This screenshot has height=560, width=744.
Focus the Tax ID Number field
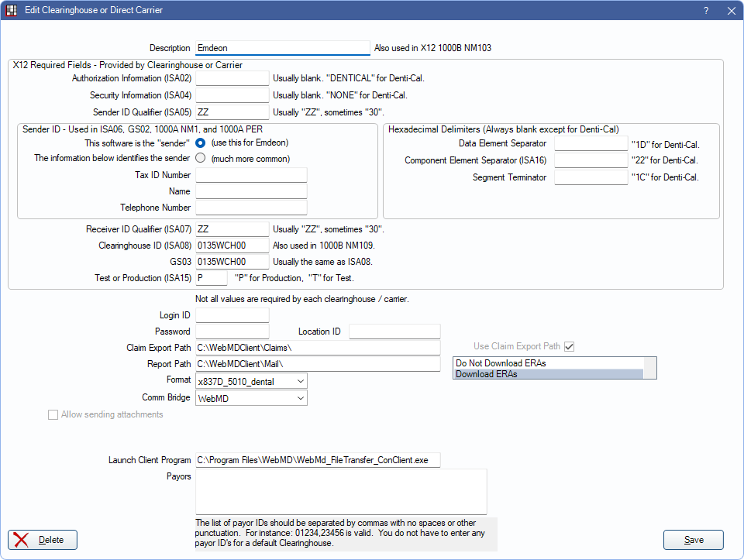coord(251,175)
